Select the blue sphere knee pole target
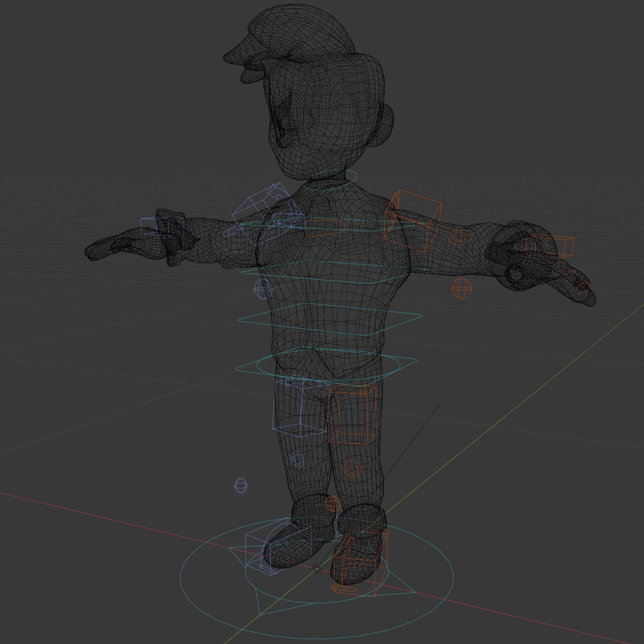 click(x=241, y=486)
